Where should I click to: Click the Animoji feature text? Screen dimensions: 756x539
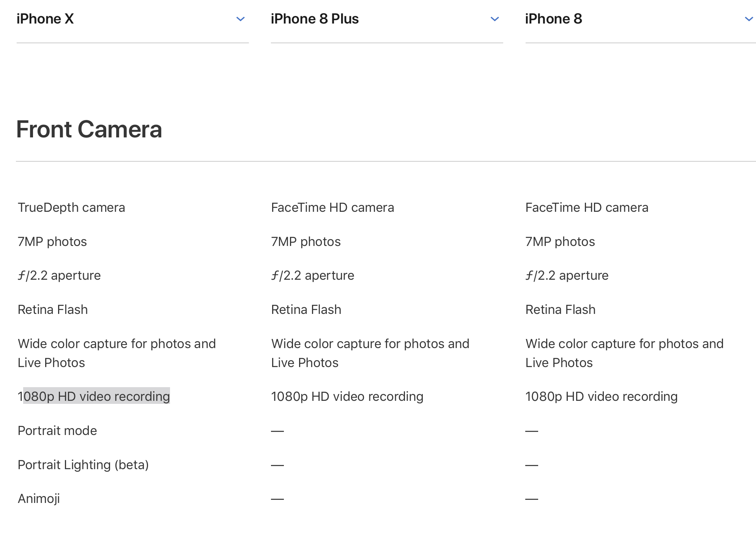pos(39,498)
